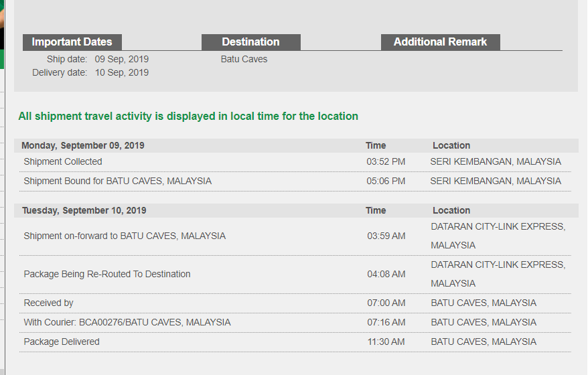This screenshot has width=588, height=375.
Task: Select the Monday, September 09, 2019 header
Action: 83,145
